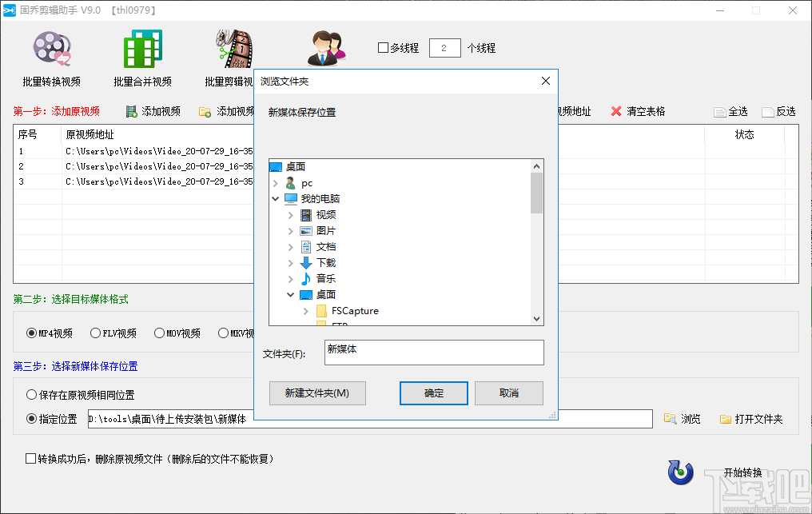Collapse the Desktop (桌面) subfolder node
The height and width of the screenshot is (514, 812).
291,295
